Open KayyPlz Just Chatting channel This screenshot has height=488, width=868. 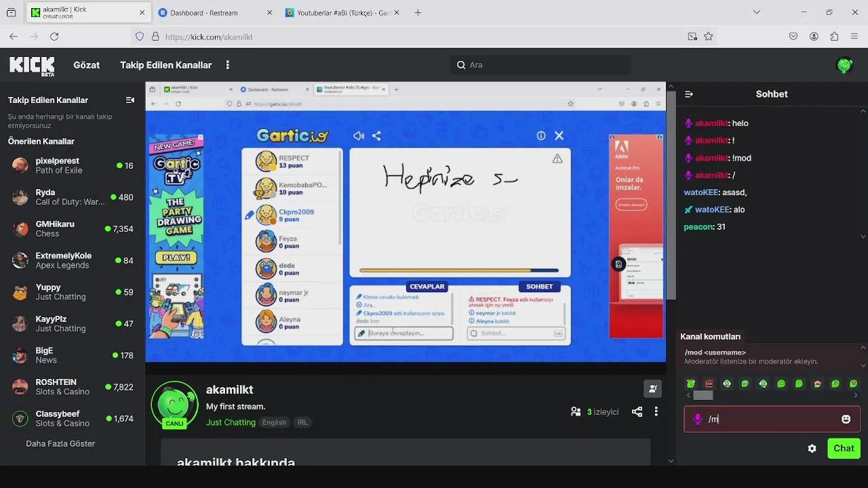coord(72,323)
